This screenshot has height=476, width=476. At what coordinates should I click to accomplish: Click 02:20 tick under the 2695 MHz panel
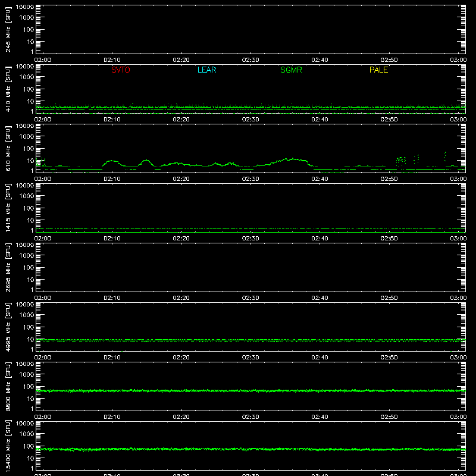coord(181,298)
